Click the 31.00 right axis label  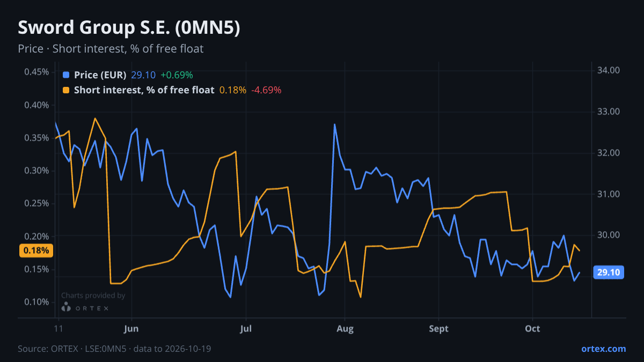609,194
